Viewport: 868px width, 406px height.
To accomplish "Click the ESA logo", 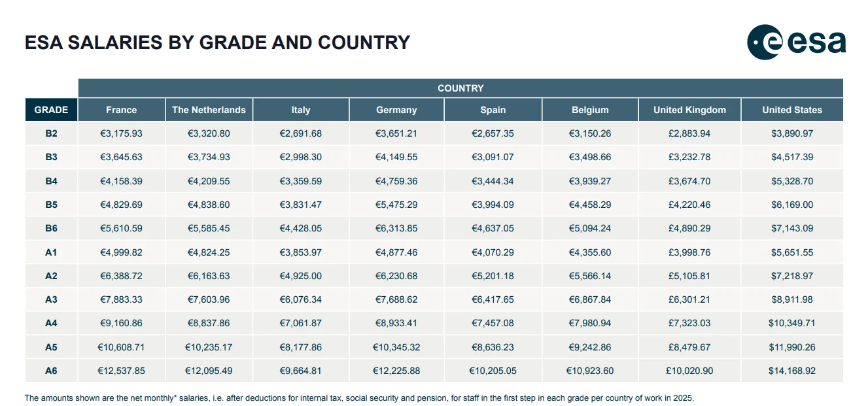I will [796, 42].
